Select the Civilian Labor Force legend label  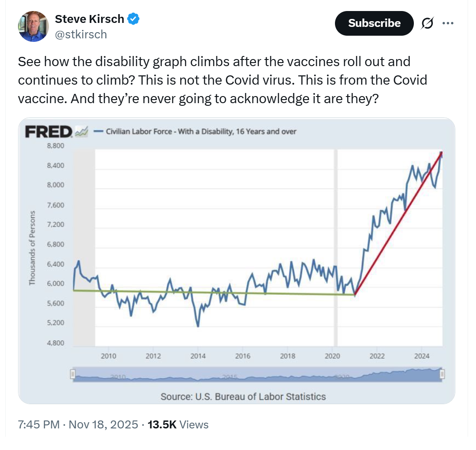click(201, 131)
